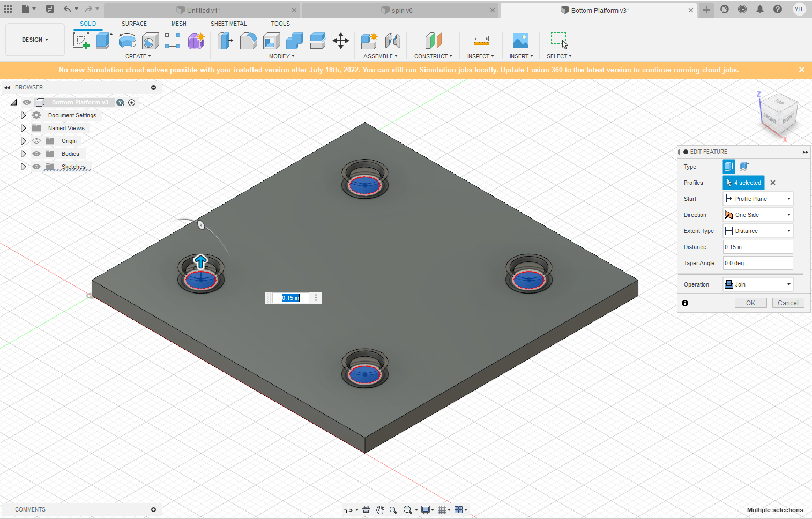
Task: Open the Operation dropdown showing Join
Action: (x=758, y=284)
